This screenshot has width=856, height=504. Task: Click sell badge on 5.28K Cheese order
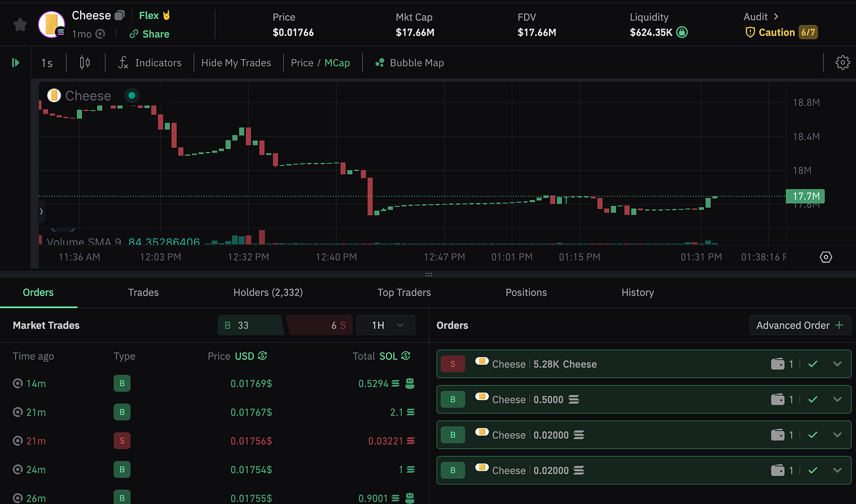point(453,364)
